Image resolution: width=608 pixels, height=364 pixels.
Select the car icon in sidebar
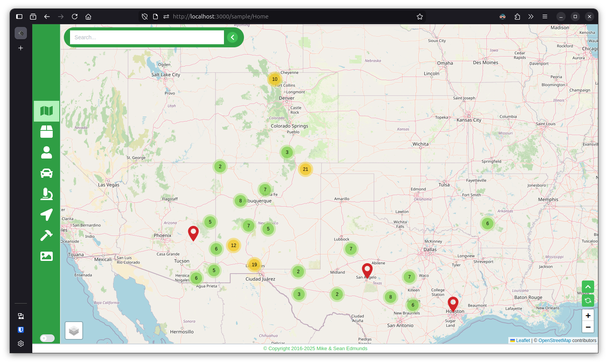tap(46, 174)
